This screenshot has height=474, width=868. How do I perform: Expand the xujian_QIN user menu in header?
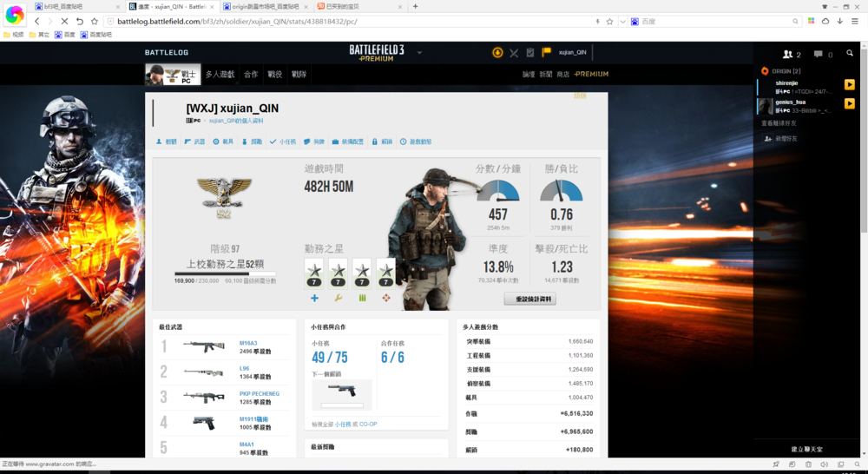[x=572, y=53]
